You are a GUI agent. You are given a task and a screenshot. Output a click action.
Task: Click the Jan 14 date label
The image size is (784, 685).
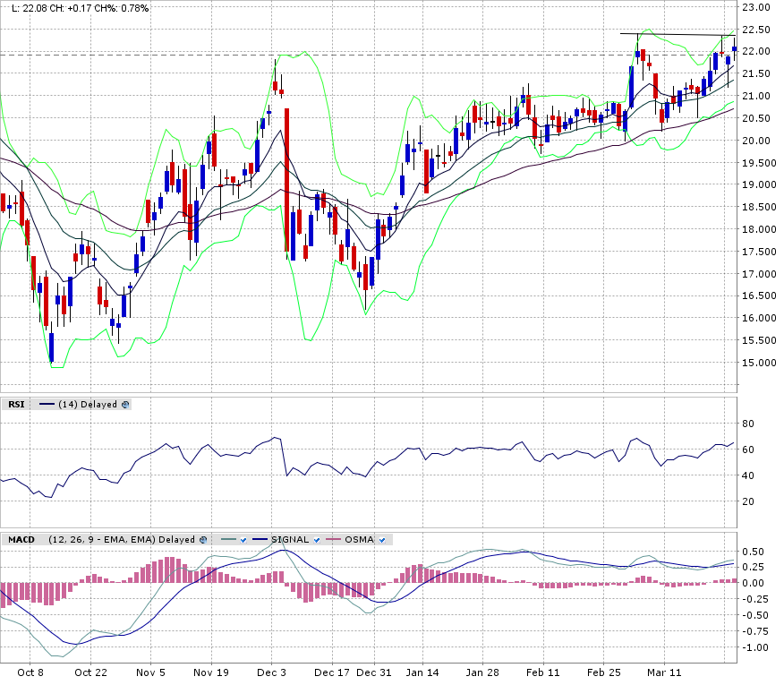pos(422,672)
